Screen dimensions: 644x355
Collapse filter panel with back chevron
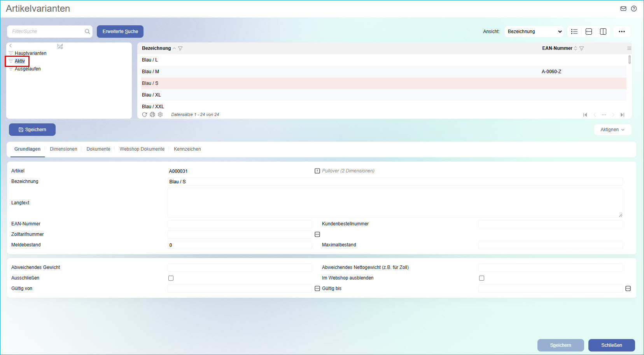pyautogui.click(x=11, y=46)
